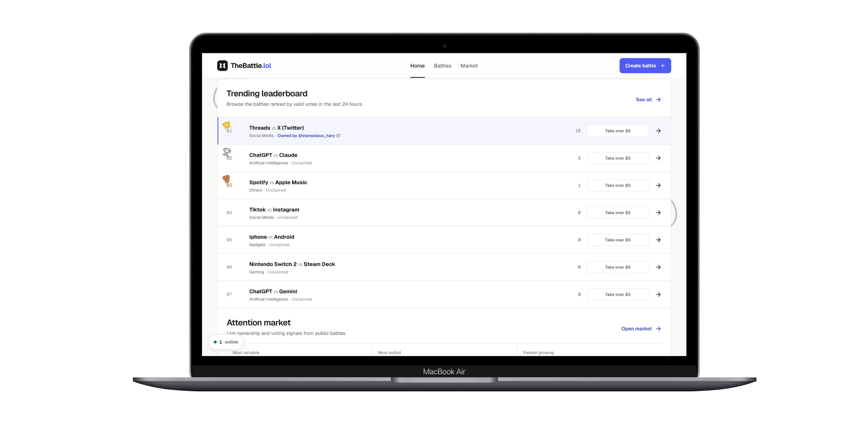Follow the See all leaderboard link
The height and width of the screenshot is (425, 868).
tap(648, 100)
